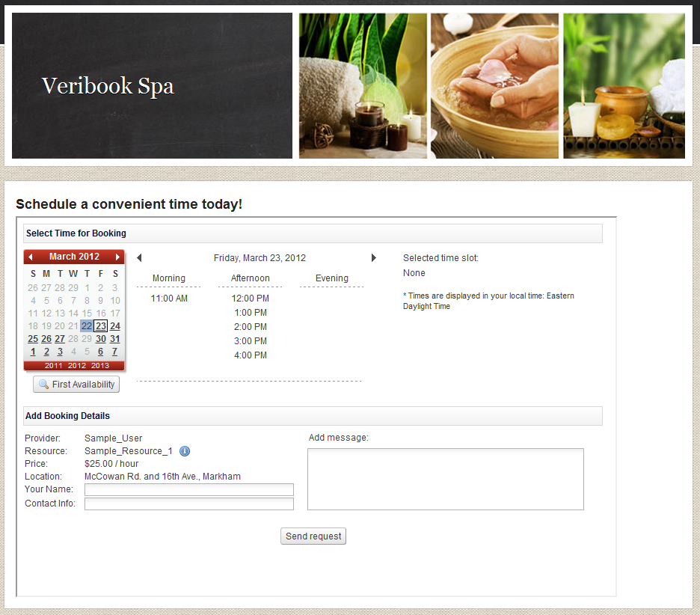Click the Sample_Resource_1 resource name

coord(129,451)
